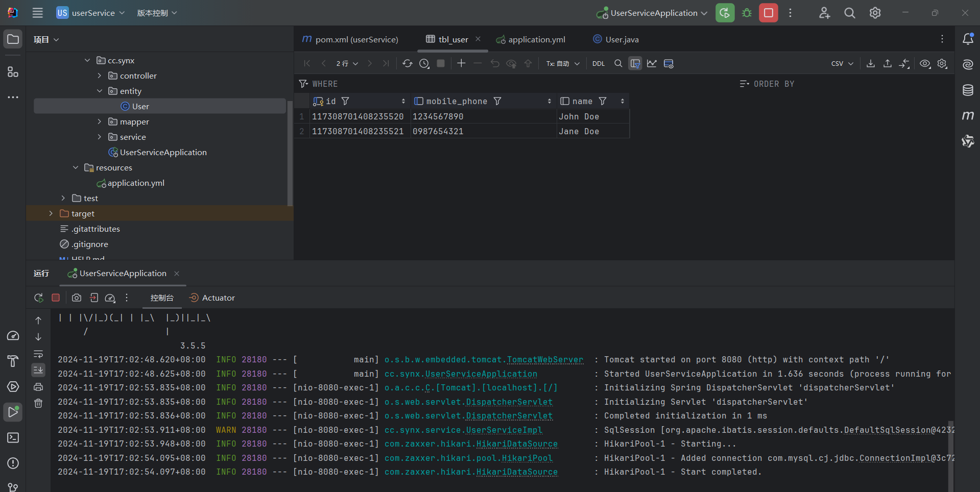The height and width of the screenshot is (492, 980).
Task: Expand the target folder
Action: coord(51,213)
